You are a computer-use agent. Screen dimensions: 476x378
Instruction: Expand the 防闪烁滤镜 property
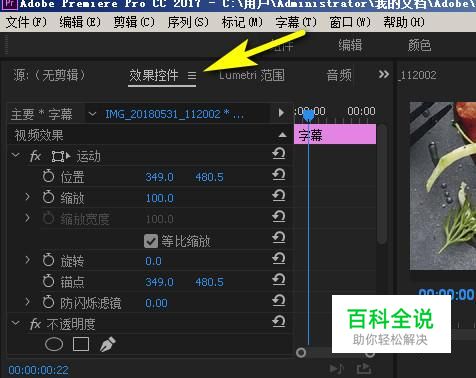pos(27,302)
